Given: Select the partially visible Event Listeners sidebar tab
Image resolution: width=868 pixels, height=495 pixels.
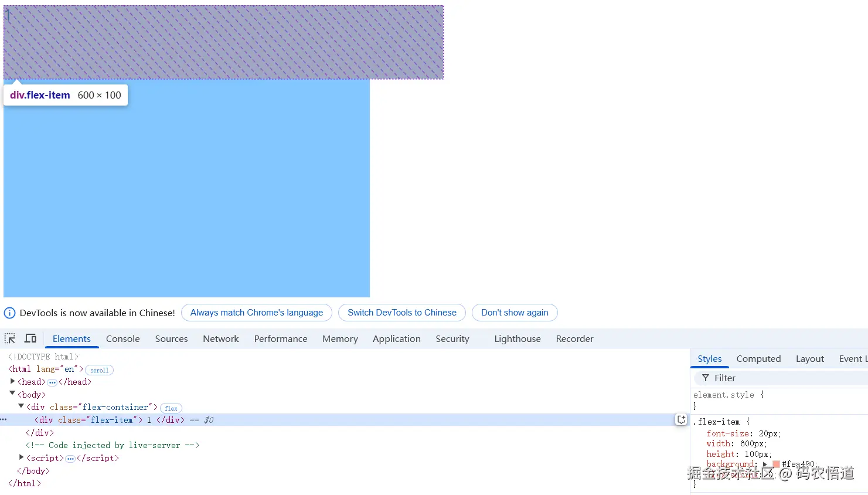Looking at the screenshot, I should tap(853, 359).
